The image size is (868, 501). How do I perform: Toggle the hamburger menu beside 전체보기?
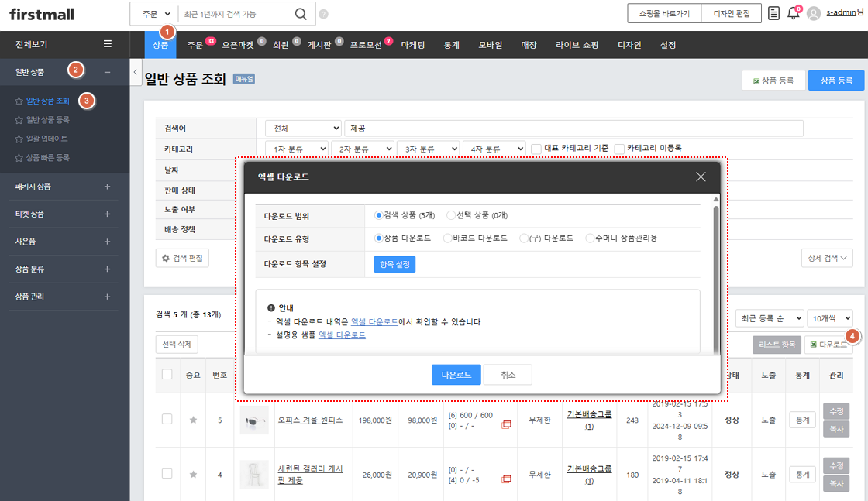tap(108, 44)
